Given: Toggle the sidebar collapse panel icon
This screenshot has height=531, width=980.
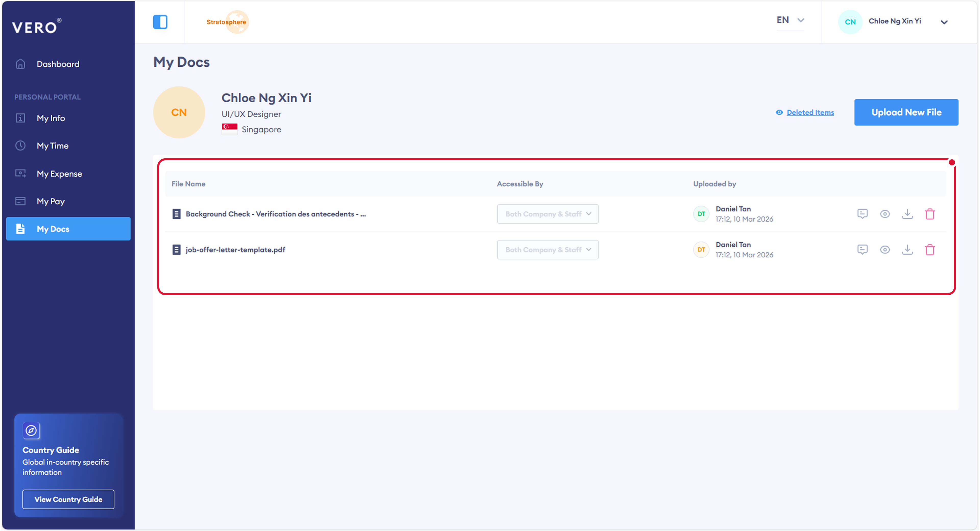Looking at the screenshot, I should (x=160, y=22).
